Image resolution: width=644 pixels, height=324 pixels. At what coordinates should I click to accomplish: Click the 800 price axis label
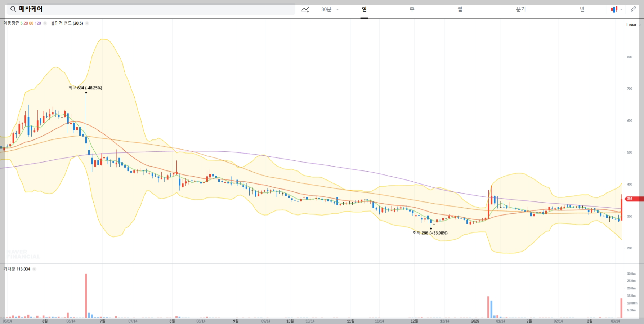click(630, 57)
